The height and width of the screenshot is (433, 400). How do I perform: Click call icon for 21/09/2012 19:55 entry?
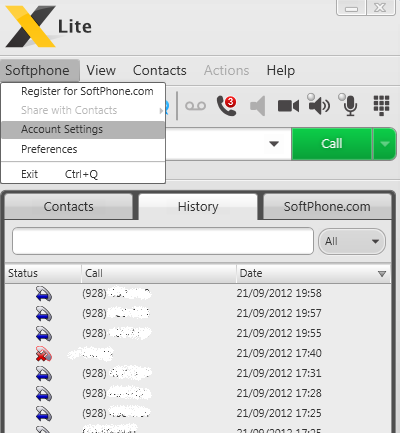coord(44,334)
